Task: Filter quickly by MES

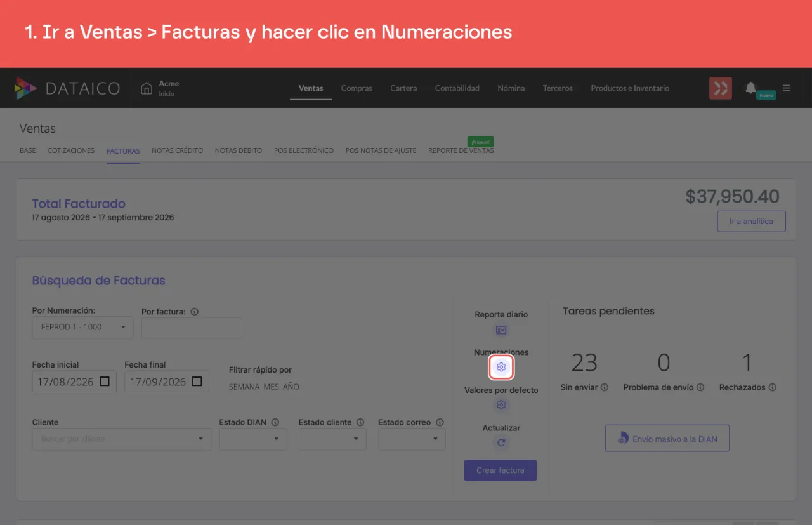Action: point(272,387)
